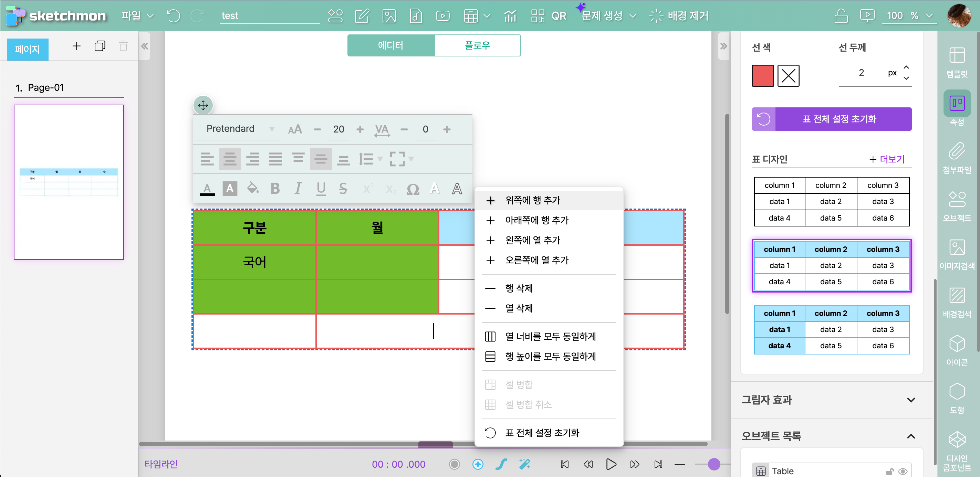Click the red line color swatch
This screenshot has height=477, width=980.
coord(762,76)
